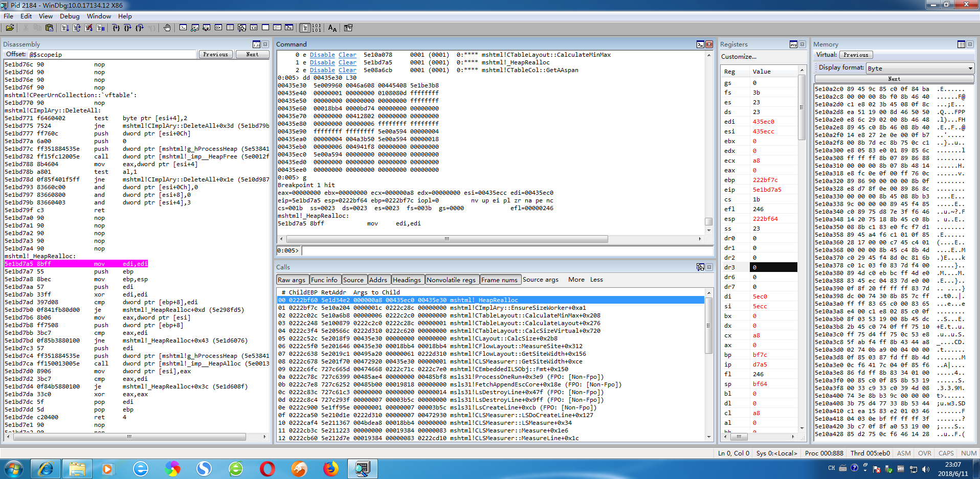Click the 0:005> command input field
This screenshot has width=980, height=479.
point(507,250)
